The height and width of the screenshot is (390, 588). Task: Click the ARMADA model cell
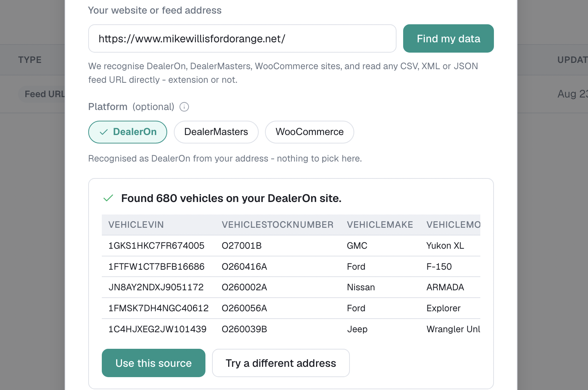pos(445,287)
